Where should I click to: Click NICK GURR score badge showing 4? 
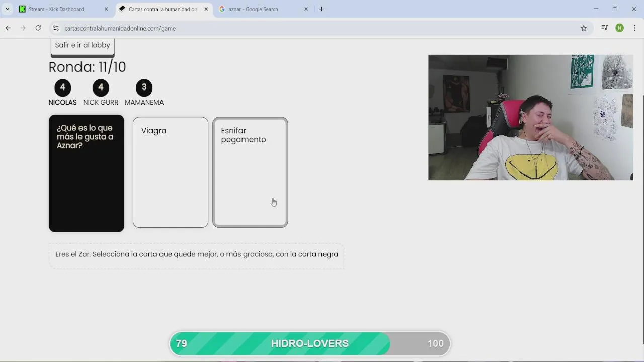[101, 87]
